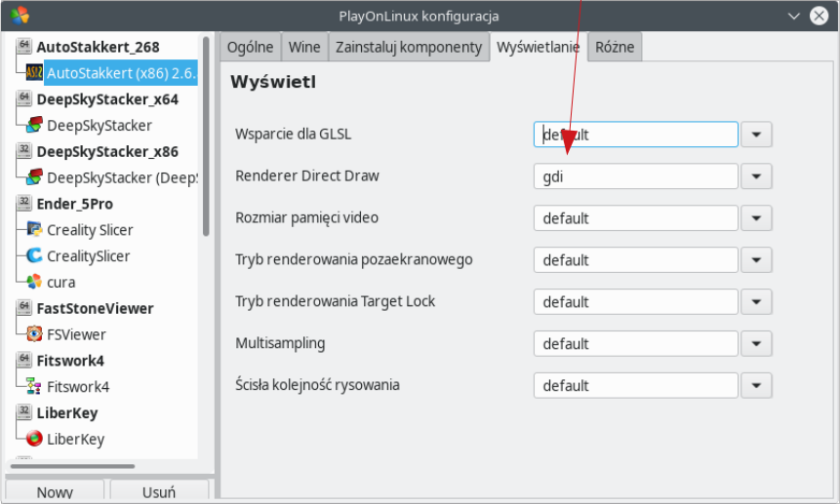Click the vertical scrollbar of the drive list
The height and width of the screenshot is (504, 840).
pos(206,136)
